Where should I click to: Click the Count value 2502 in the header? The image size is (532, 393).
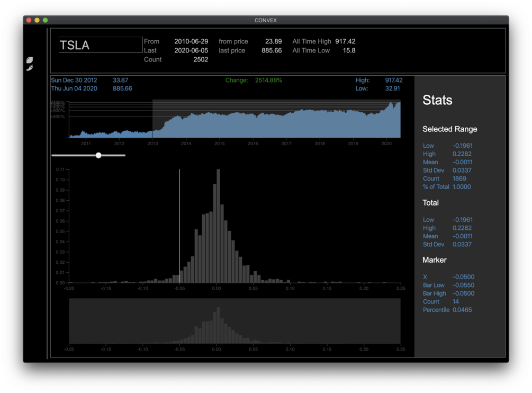tap(201, 60)
